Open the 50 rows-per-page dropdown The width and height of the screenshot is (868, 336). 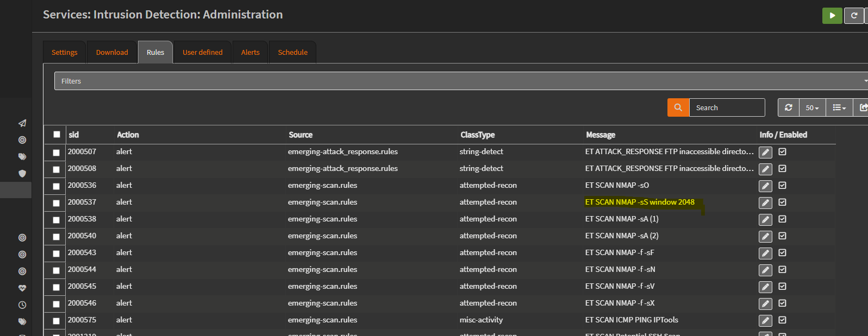click(x=812, y=107)
